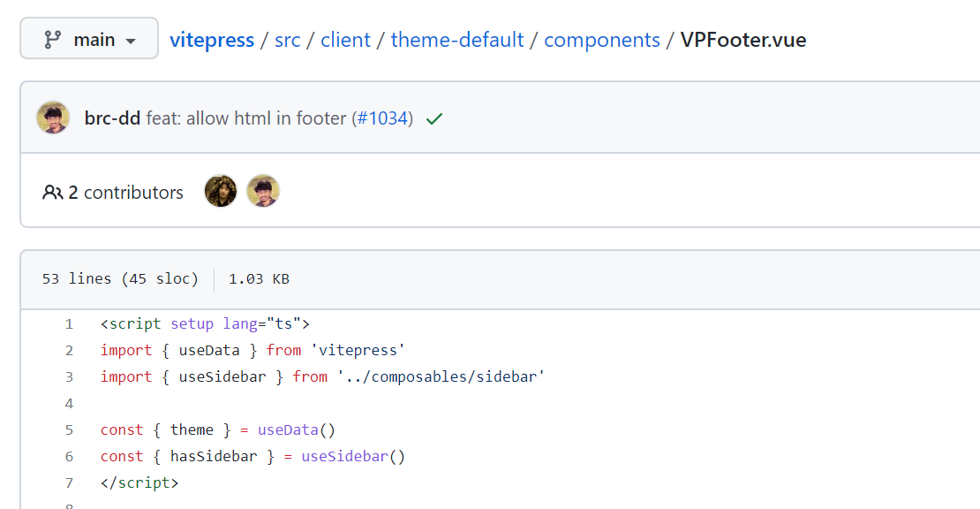Open the vitepress repository root link
This screenshot has width=980, height=509.
click(x=212, y=40)
